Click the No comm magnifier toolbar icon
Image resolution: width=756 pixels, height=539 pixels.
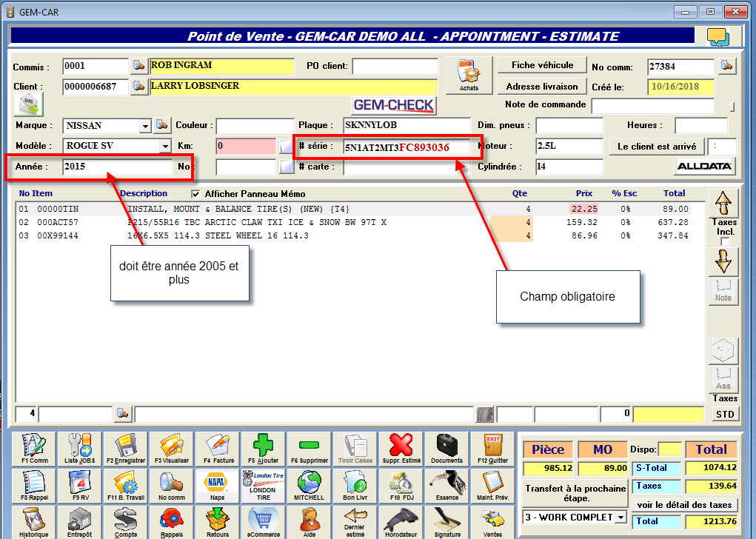pyautogui.click(x=172, y=486)
